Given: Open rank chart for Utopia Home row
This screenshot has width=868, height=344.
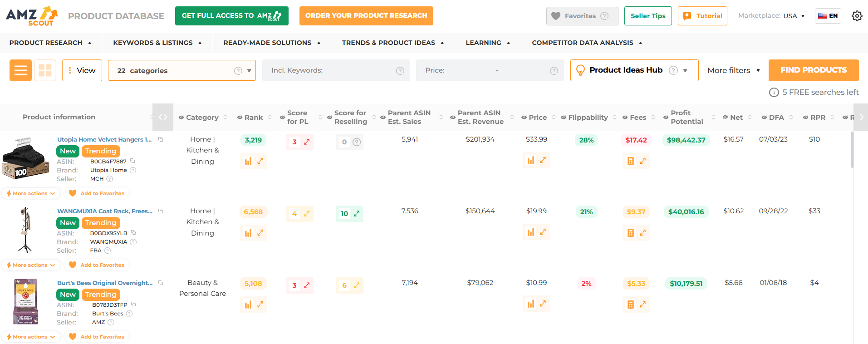Looking at the screenshot, I should coord(248,161).
